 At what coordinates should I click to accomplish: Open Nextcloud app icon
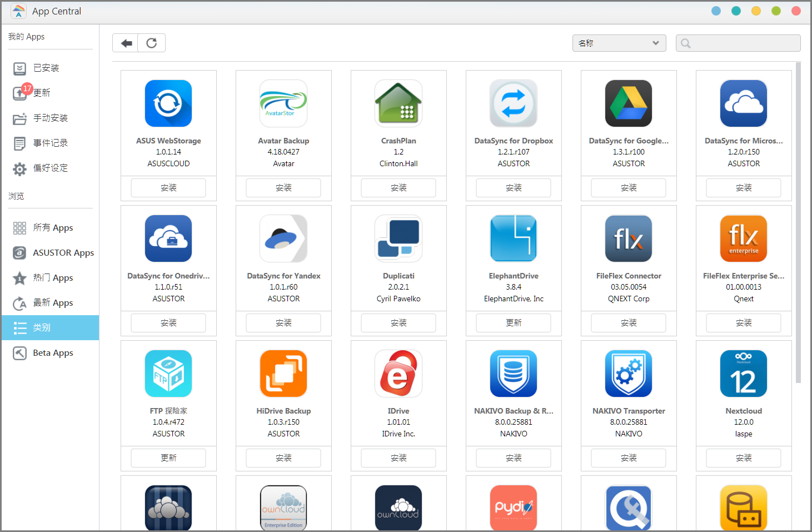744,374
